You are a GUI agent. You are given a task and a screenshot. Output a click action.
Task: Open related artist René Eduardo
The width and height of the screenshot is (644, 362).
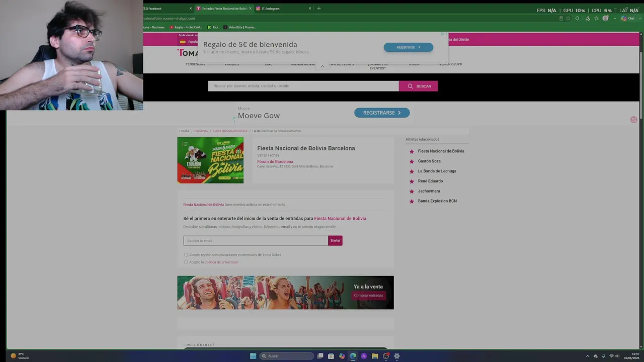pyautogui.click(x=431, y=181)
